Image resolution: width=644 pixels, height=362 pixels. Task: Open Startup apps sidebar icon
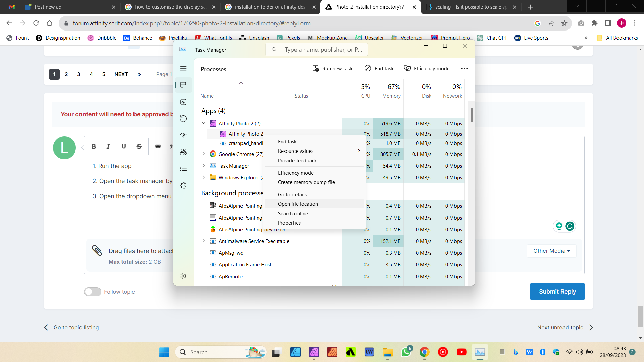(x=183, y=135)
